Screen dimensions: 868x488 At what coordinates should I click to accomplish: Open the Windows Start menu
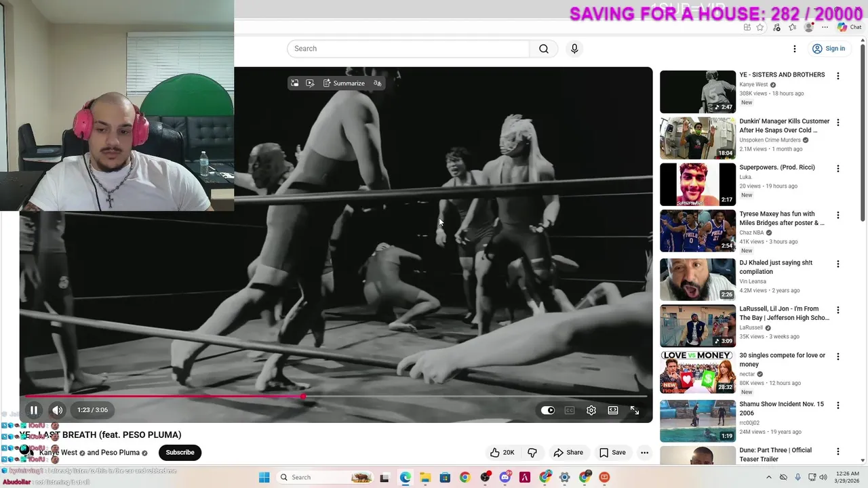tap(264, 477)
